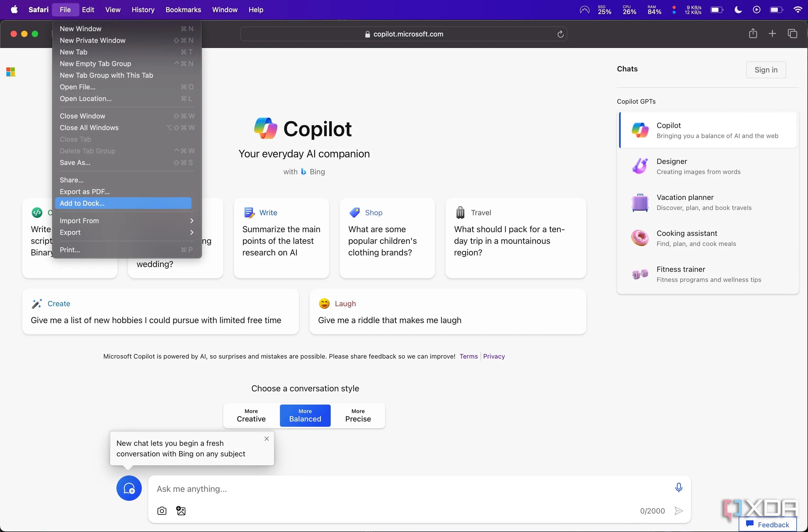Click Open Location menu item
808x532 pixels.
coord(127,99)
